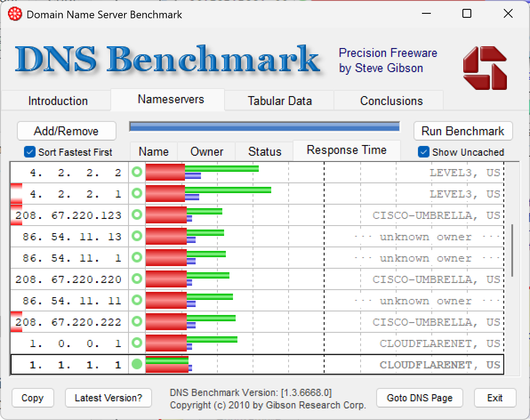Click the DNS Benchmark version text

251,392
